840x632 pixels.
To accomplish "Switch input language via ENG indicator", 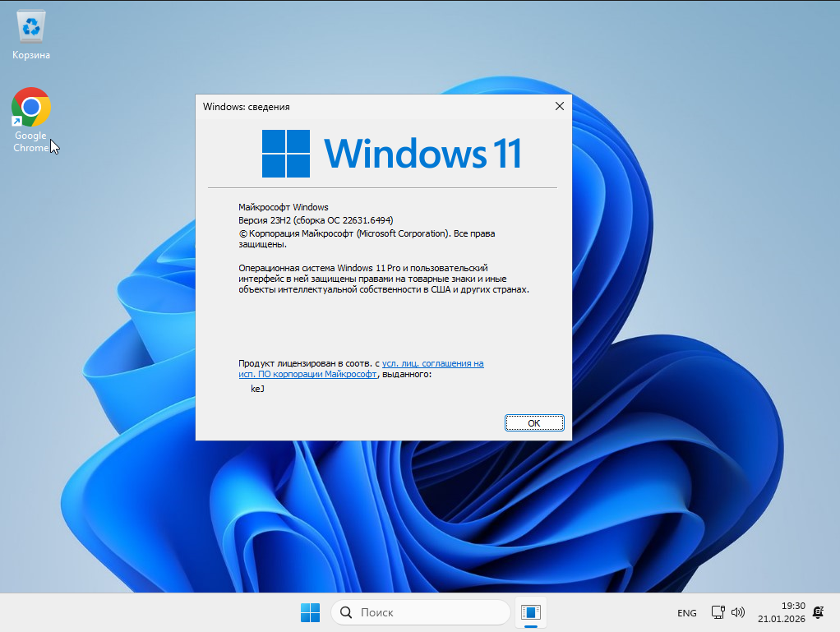I will point(686,613).
